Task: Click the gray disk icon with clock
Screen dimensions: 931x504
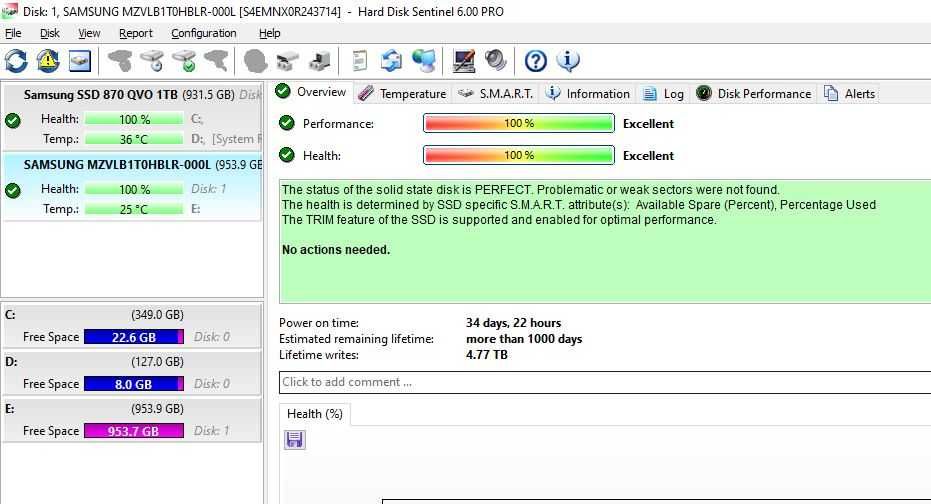Action: (x=152, y=61)
